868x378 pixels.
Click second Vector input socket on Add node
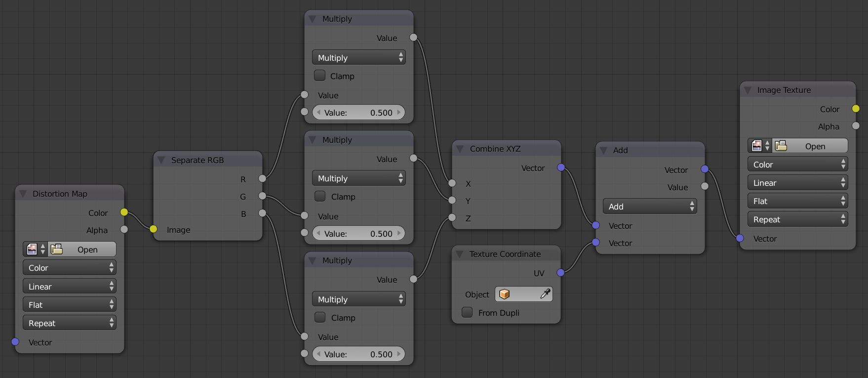596,242
